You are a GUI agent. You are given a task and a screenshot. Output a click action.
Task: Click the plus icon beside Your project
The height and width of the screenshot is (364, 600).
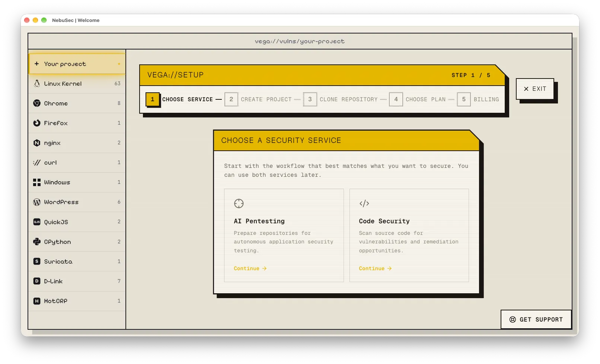click(36, 64)
